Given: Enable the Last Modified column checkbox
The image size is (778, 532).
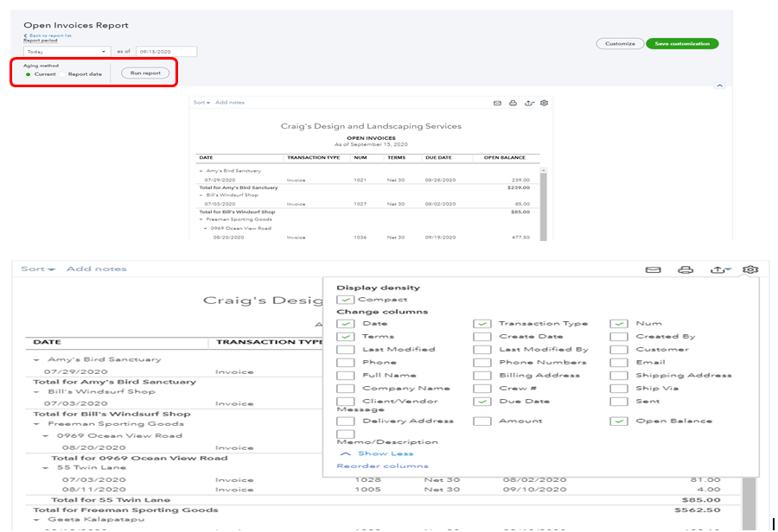Looking at the screenshot, I should 345,350.
